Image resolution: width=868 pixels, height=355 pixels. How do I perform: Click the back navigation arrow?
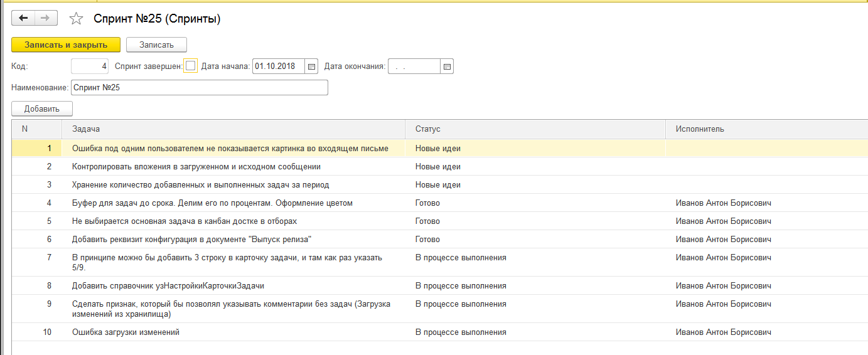point(23,19)
